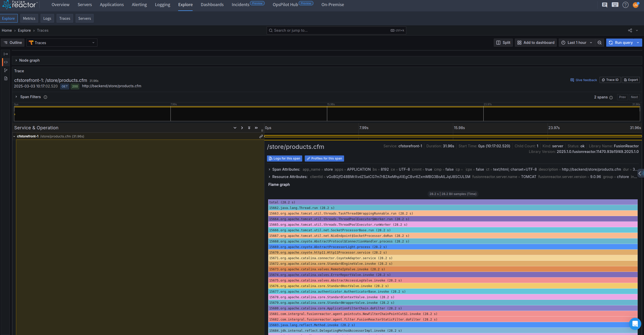
Task: Open the Last 1 hour time picker
Action: 577,43
